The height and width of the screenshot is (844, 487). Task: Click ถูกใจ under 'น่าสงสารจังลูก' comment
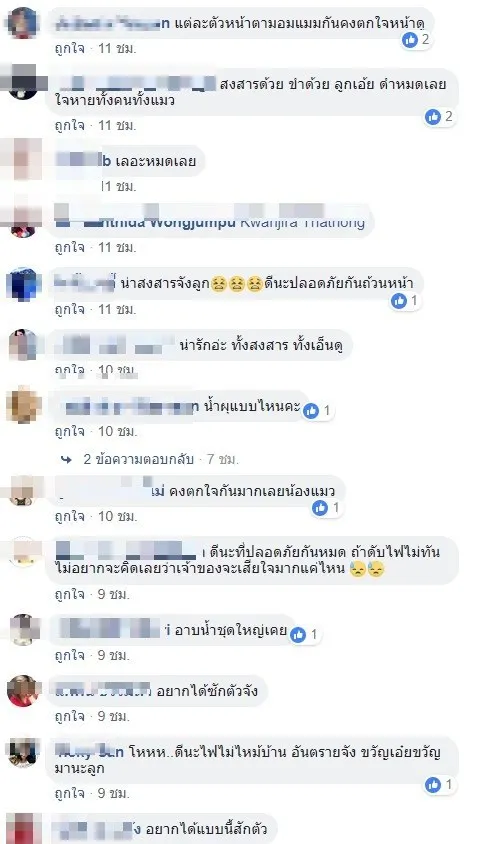click(69, 310)
